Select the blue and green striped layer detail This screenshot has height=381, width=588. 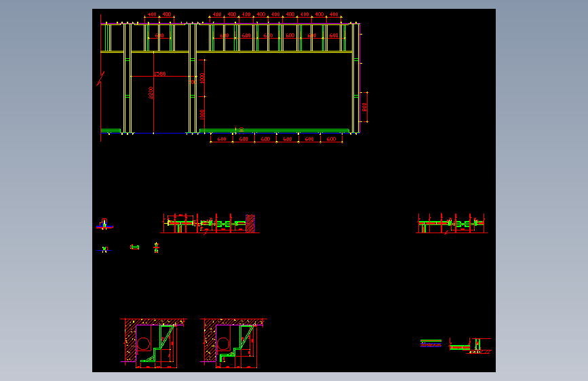pyautogui.click(x=431, y=343)
